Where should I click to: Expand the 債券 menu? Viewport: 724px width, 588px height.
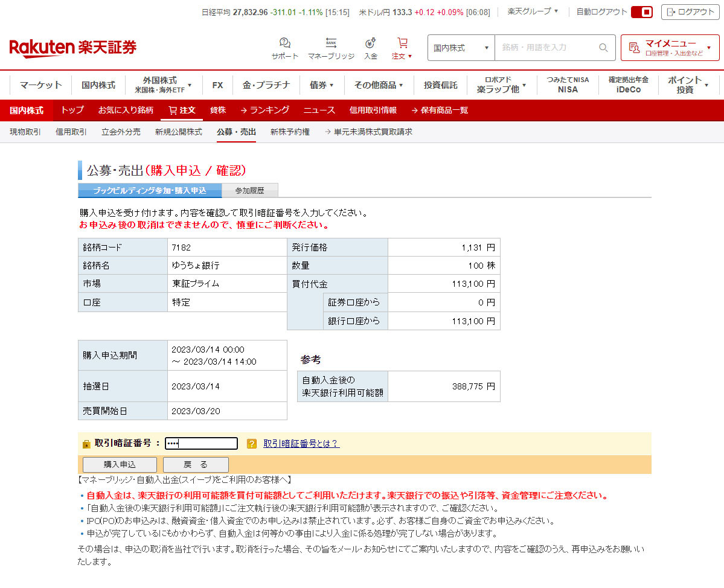click(321, 85)
